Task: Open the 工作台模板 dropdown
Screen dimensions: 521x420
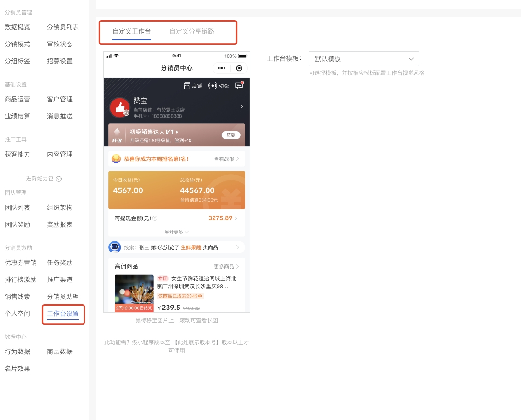Action: click(x=364, y=59)
